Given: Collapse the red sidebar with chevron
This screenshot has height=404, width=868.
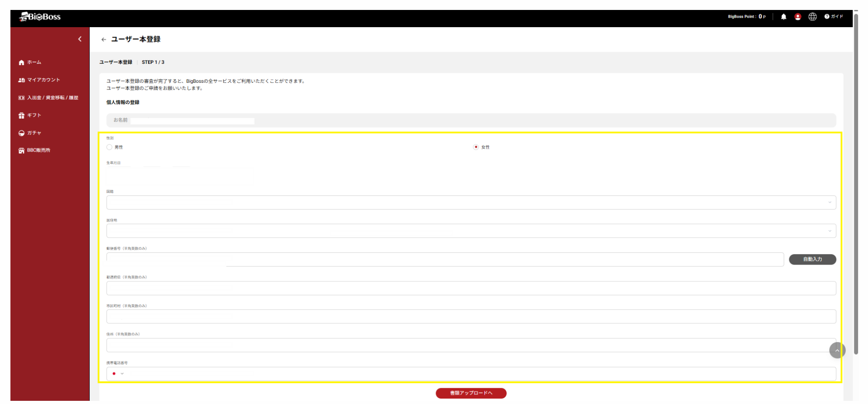Looking at the screenshot, I should pyautogui.click(x=80, y=39).
